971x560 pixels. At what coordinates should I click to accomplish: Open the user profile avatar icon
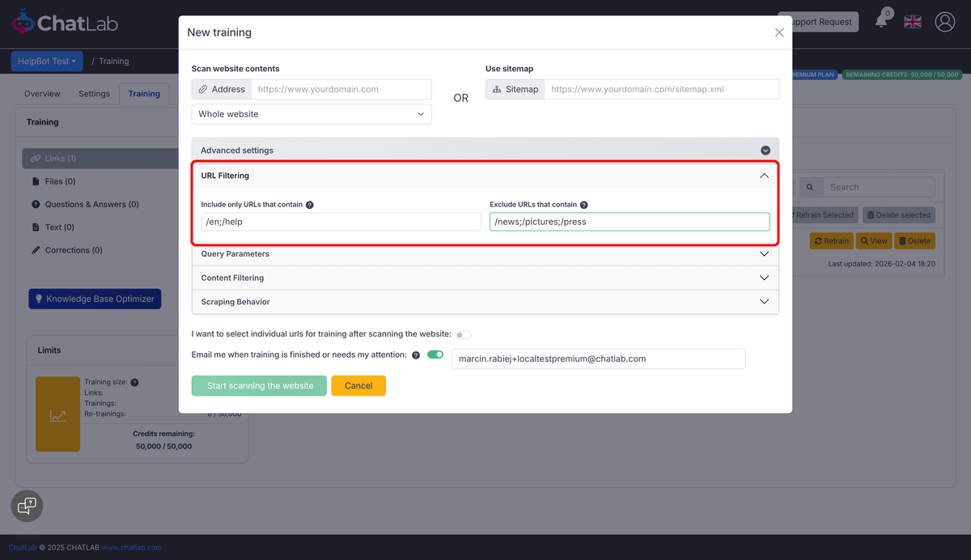coord(945,22)
